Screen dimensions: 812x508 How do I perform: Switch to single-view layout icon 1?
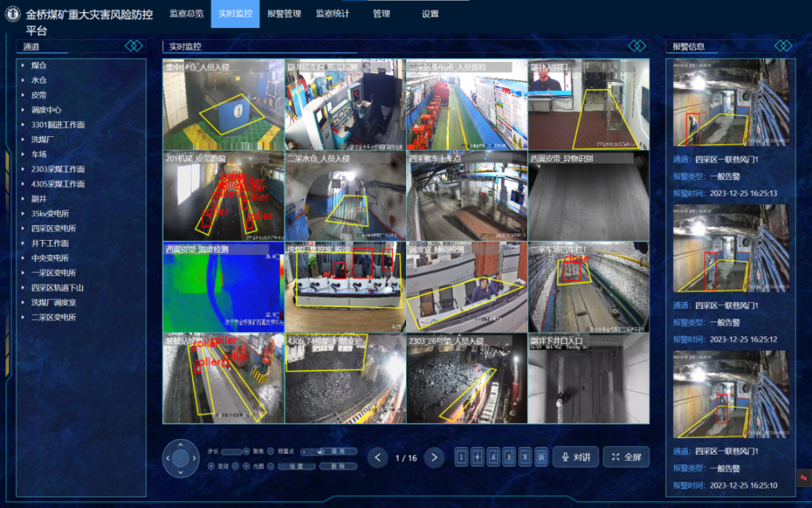coord(461,458)
